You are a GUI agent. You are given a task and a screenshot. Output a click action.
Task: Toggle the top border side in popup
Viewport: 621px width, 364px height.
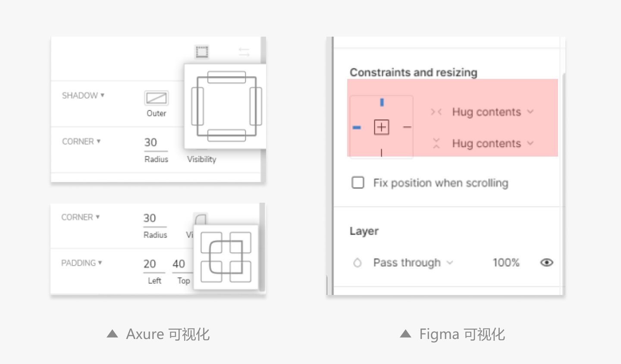[x=226, y=77]
